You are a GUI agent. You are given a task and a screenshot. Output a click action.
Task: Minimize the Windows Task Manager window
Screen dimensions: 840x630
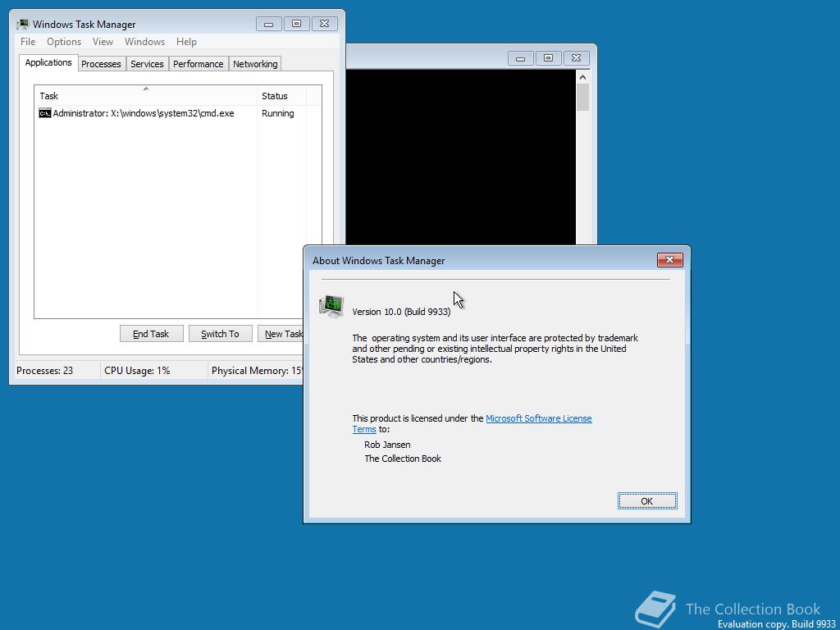(269, 24)
